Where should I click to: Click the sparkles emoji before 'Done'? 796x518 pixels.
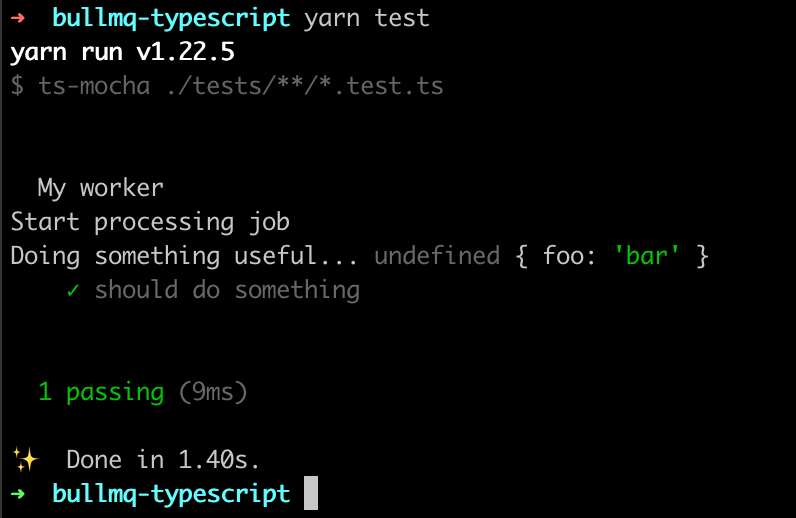[x=25, y=460]
